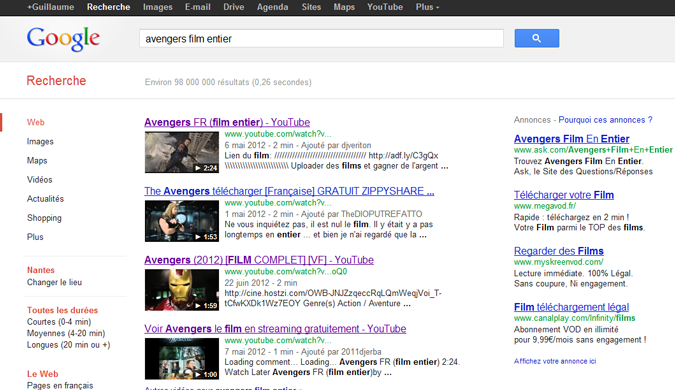Open video thumbnail with 2:24 duration
Screen dimensions: 675x390
pos(182,152)
